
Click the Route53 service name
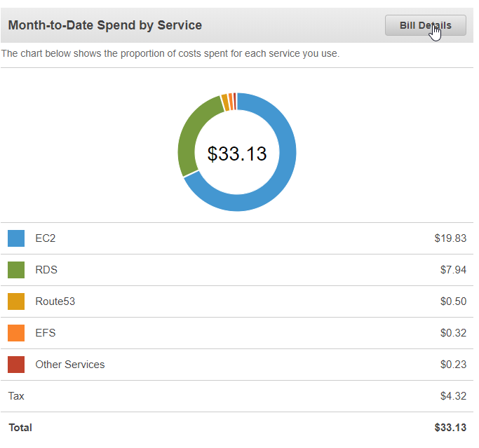point(55,301)
